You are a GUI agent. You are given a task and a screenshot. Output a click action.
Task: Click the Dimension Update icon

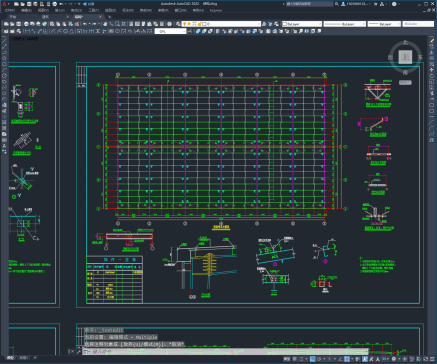[149, 31]
